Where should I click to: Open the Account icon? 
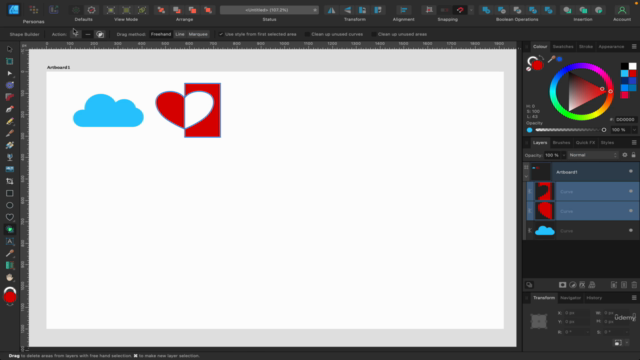(622, 10)
